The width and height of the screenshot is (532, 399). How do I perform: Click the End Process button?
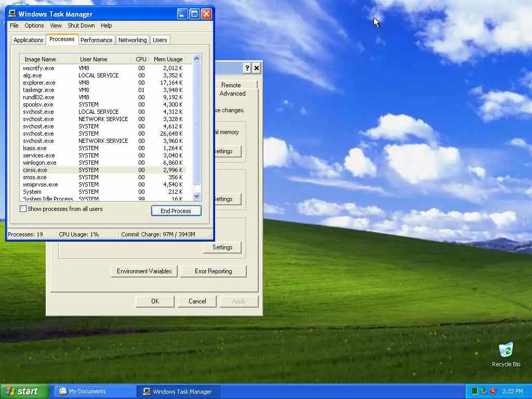tap(176, 211)
